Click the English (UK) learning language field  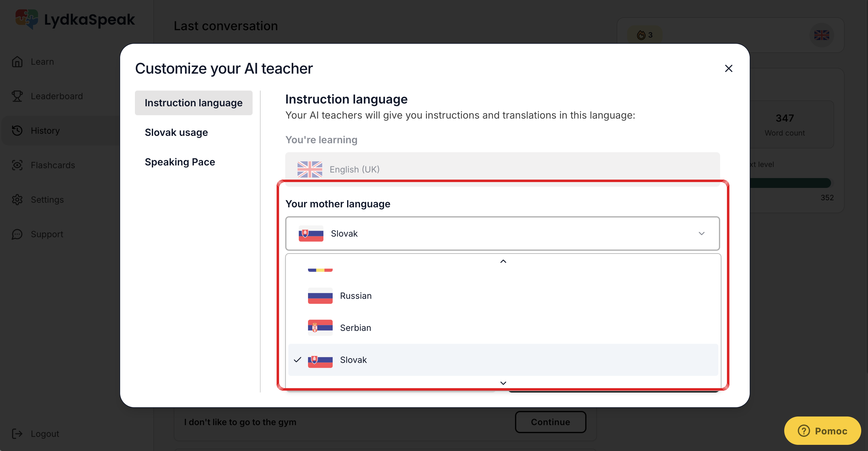click(502, 169)
